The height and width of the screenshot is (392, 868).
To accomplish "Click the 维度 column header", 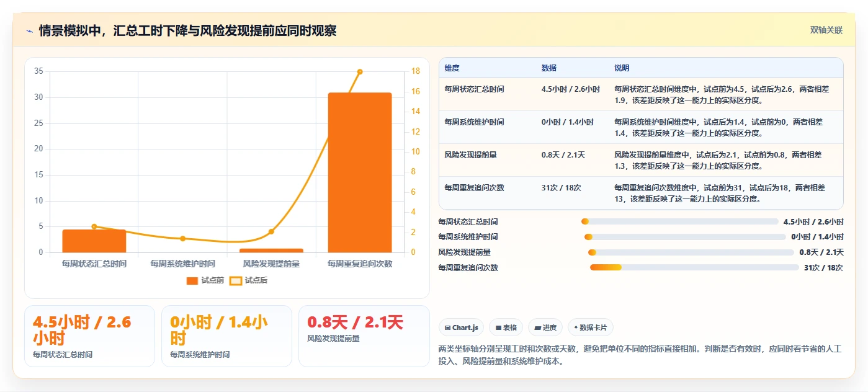I will point(452,68).
